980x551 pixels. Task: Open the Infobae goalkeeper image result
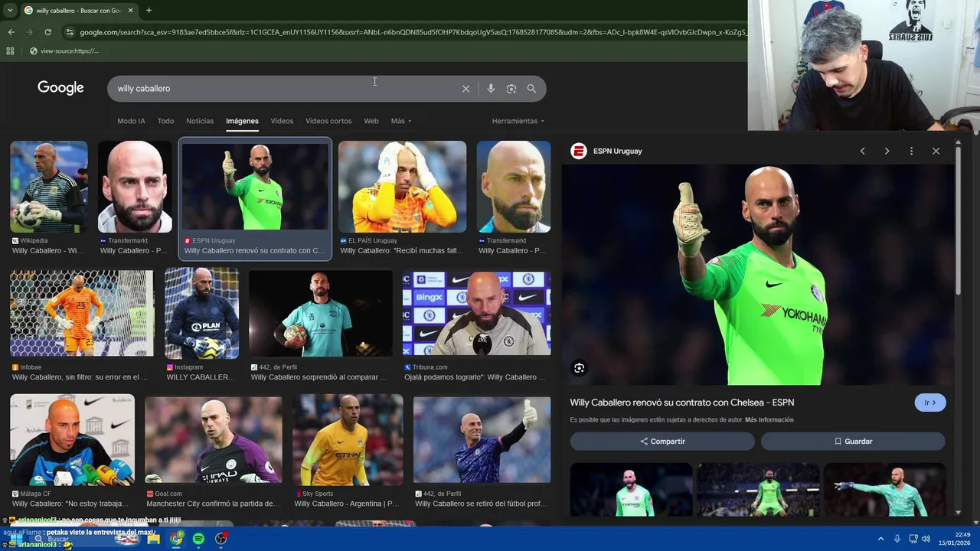(x=81, y=314)
